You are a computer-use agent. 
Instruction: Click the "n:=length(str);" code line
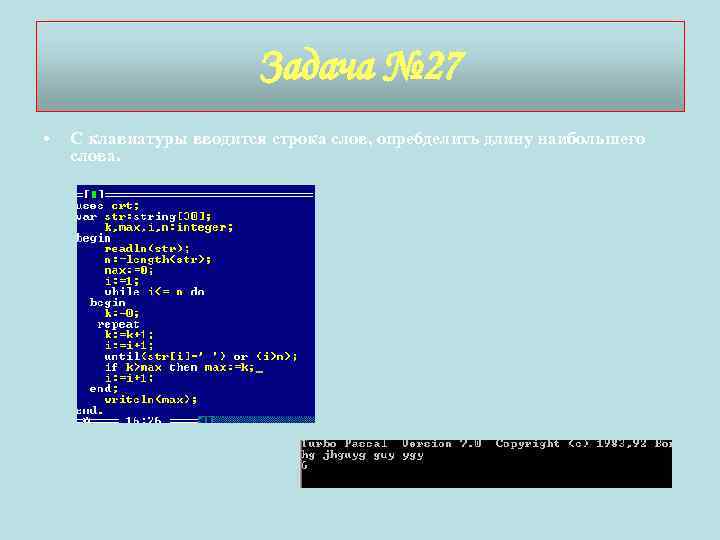click(158, 259)
